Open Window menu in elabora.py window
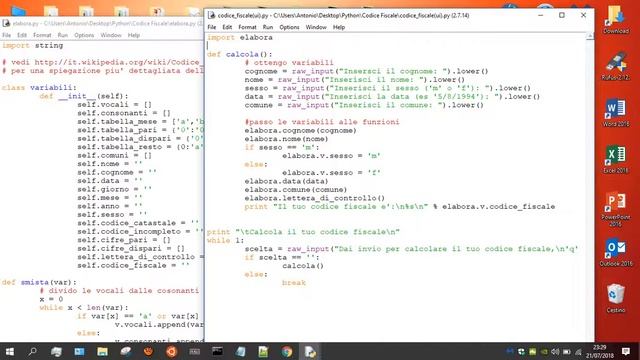Screen dimensions: 640x360 (x=111, y=36)
